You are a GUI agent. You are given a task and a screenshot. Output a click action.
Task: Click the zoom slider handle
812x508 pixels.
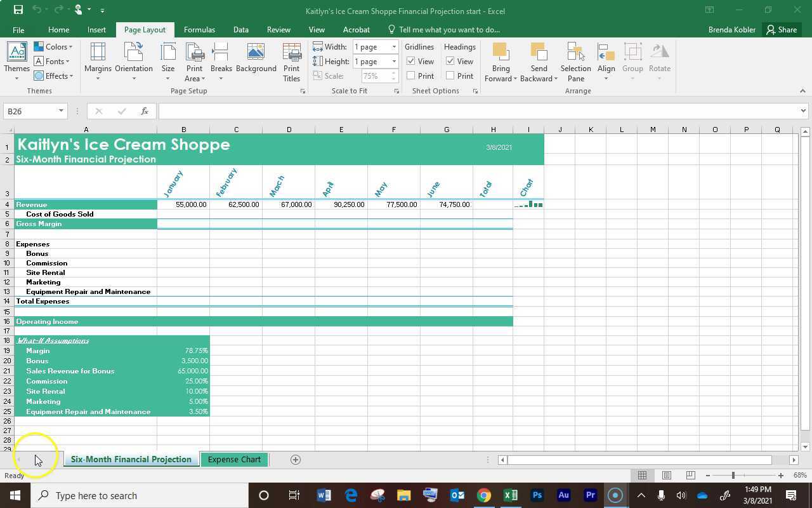[x=733, y=475]
